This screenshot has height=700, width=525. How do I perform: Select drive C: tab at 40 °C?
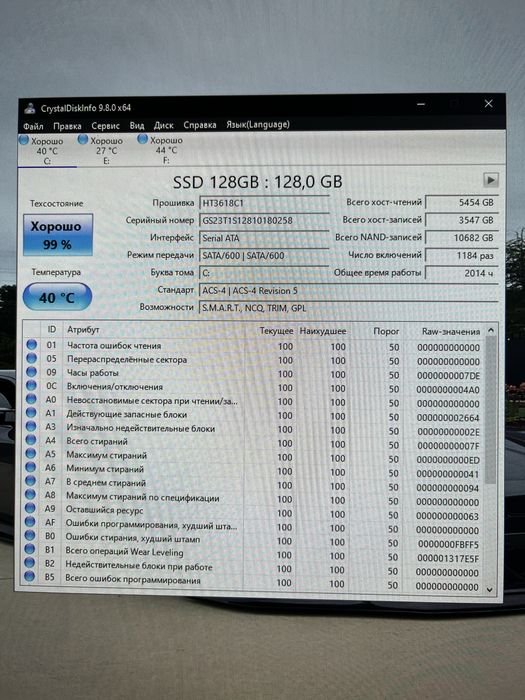[47, 151]
